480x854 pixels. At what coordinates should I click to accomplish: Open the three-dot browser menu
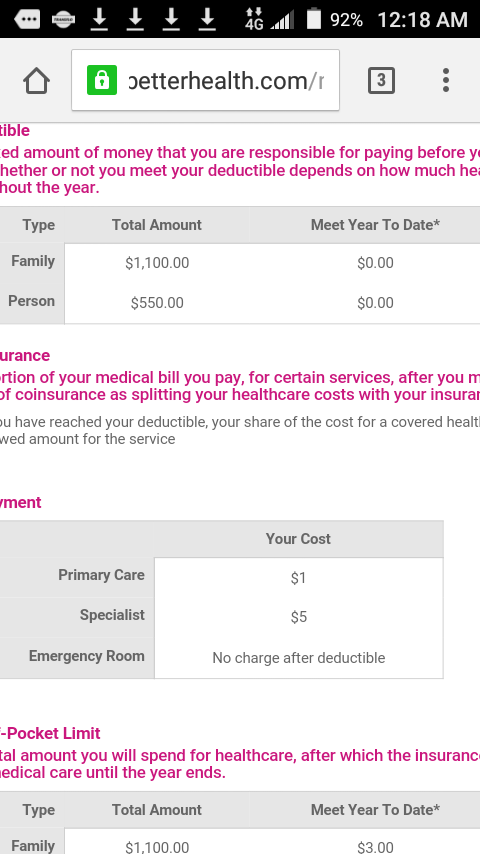(446, 81)
